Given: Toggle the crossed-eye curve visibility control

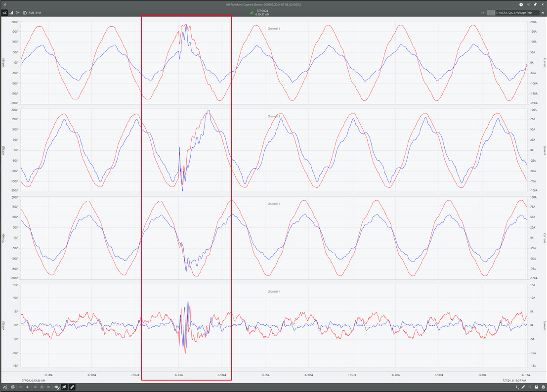Looking at the screenshot, I should point(64,387).
